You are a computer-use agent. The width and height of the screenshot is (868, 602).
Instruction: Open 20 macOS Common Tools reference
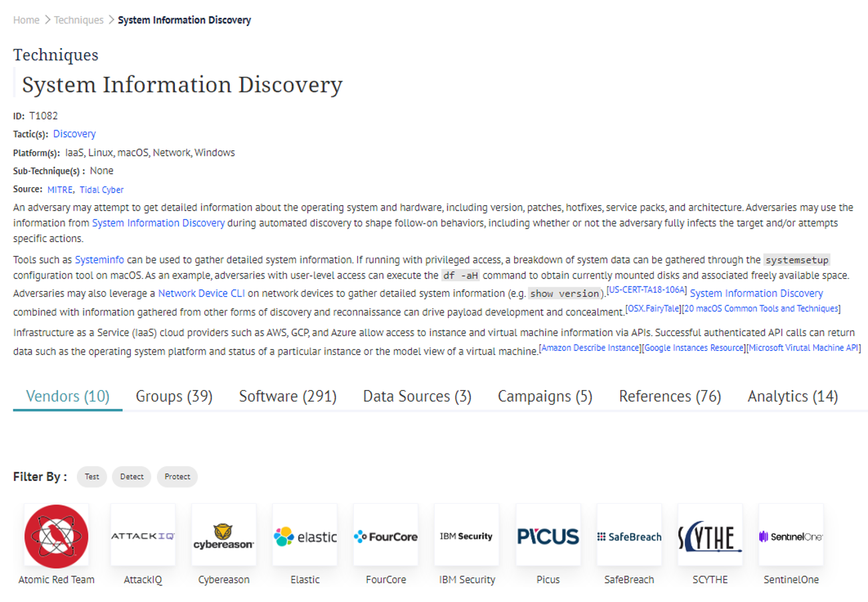coord(761,308)
